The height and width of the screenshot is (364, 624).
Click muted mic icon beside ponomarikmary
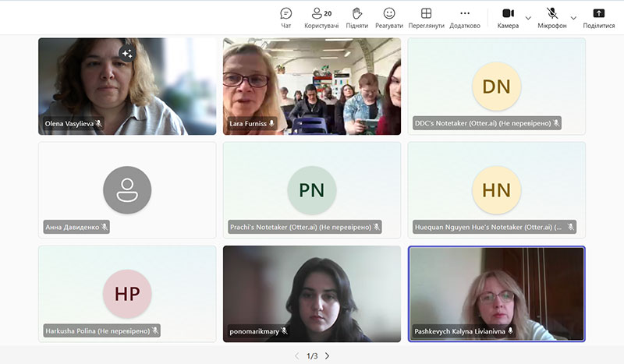tap(284, 331)
